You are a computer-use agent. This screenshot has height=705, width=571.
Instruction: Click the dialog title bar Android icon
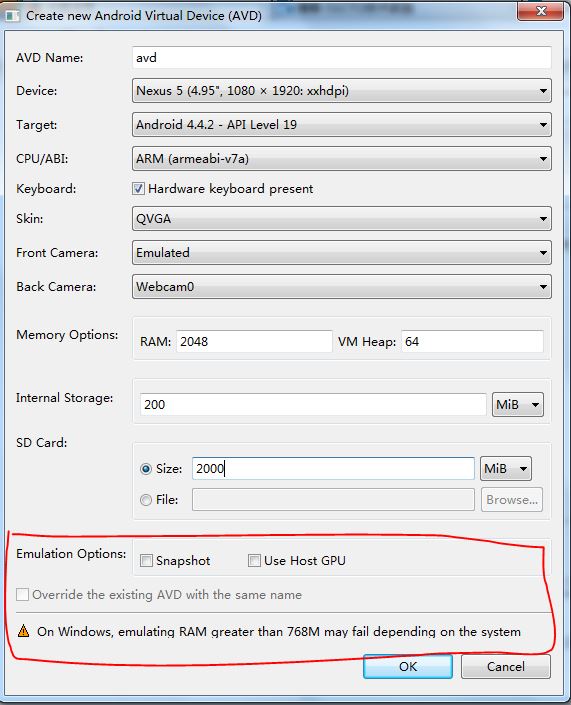12,16
